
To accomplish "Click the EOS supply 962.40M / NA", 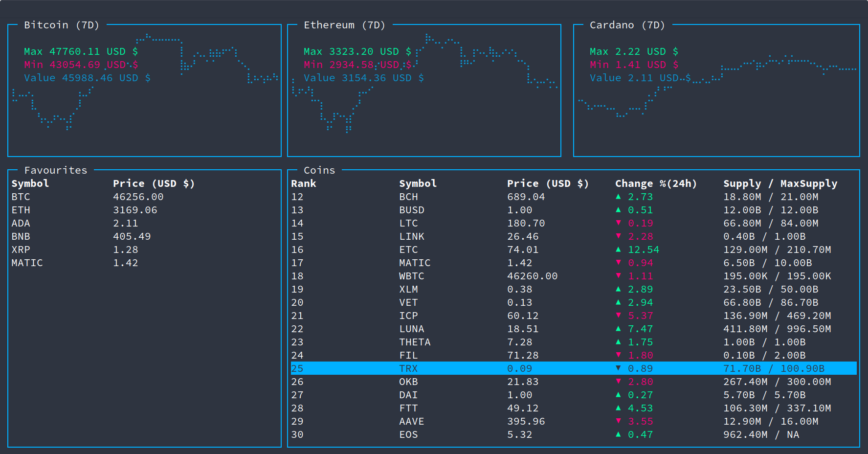I will pos(761,434).
